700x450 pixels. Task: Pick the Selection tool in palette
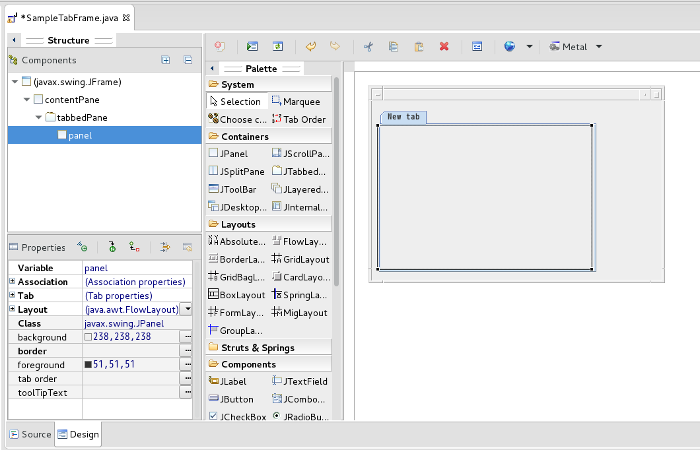point(235,102)
